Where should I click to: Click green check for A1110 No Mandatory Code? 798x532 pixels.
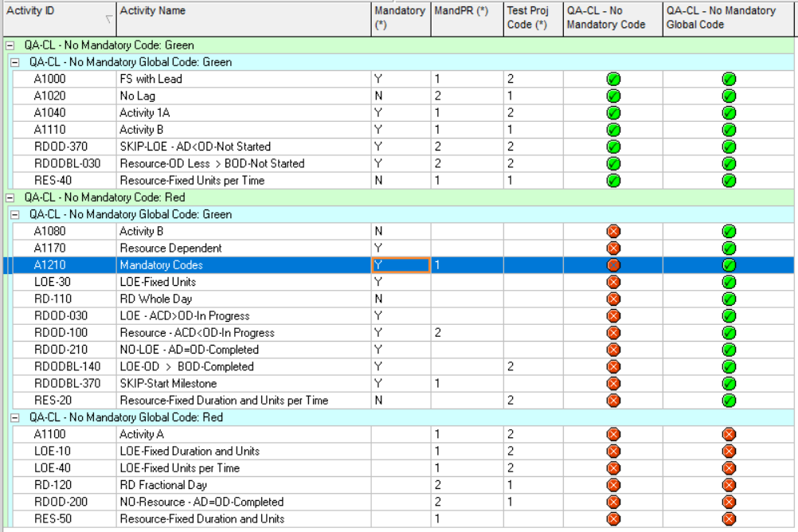pyautogui.click(x=613, y=130)
